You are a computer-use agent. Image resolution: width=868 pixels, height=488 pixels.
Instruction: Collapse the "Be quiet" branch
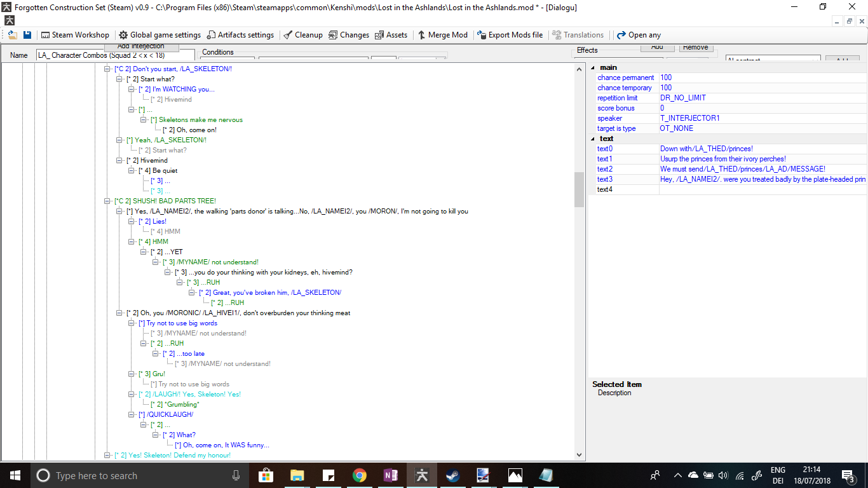coord(132,170)
